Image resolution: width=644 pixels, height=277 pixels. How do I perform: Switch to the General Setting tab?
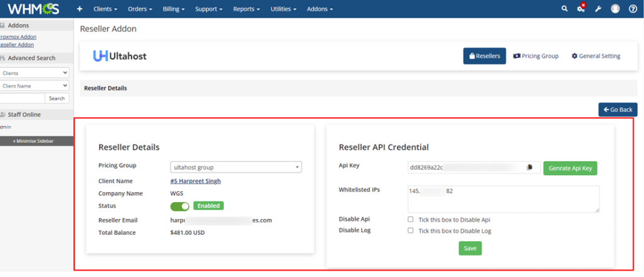(596, 56)
